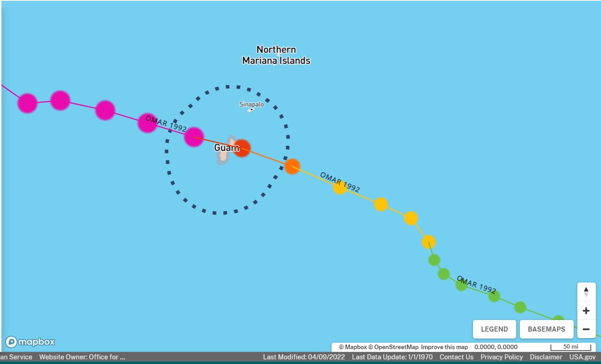This screenshot has width=601, height=364.
Task: Select the red storm point over Guam
Action: [242, 148]
